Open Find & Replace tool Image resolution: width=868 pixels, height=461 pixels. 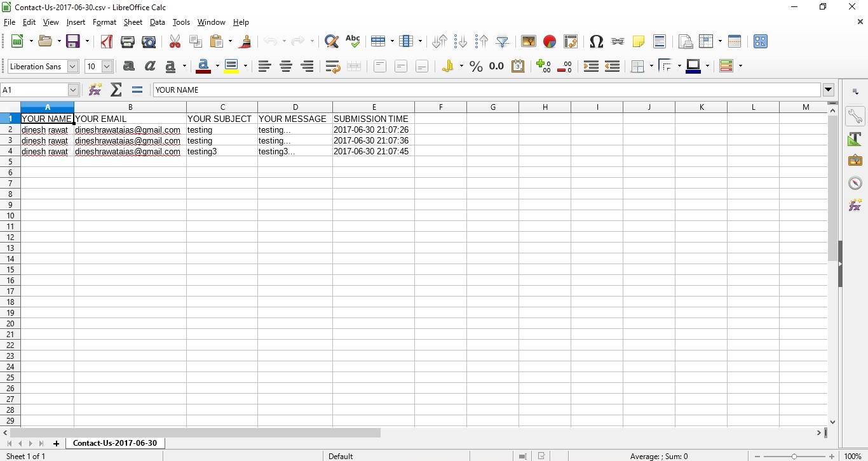pos(331,42)
